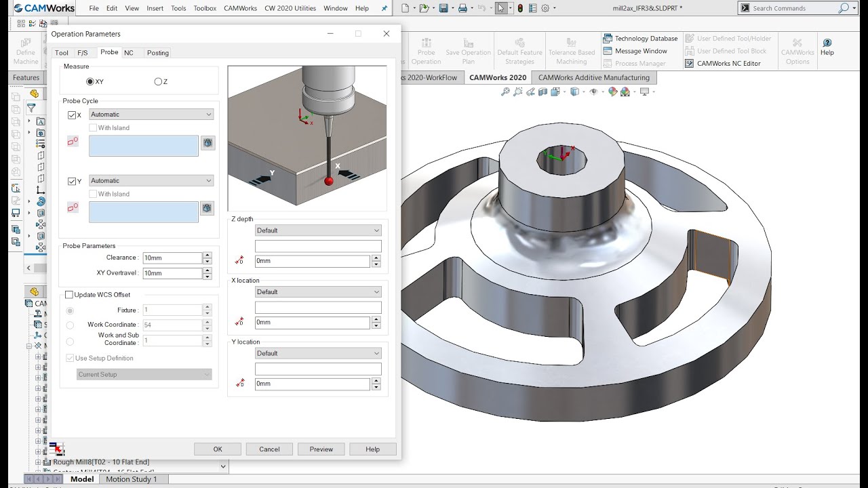The image size is (868, 488).
Task: Click the Cancel button
Action: [269, 449]
